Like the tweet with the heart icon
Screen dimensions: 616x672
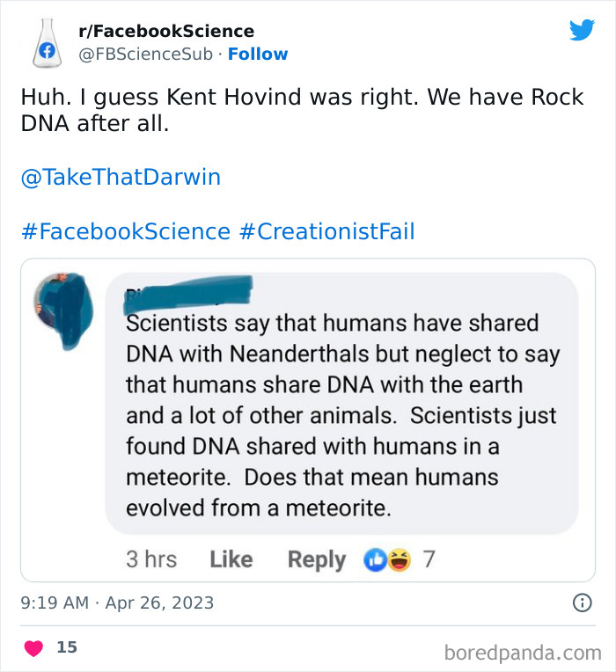(x=34, y=648)
